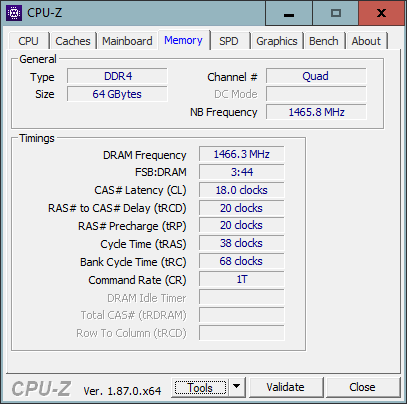Click the tRCD value box next to RAS# to CAS# Delay

(x=242, y=208)
